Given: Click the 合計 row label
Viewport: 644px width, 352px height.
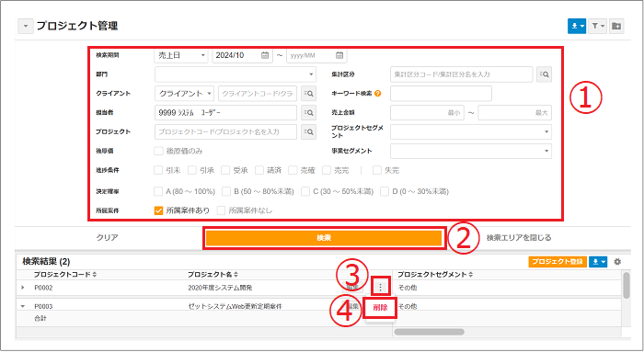Looking at the screenshot, I should tap(40, 318).
